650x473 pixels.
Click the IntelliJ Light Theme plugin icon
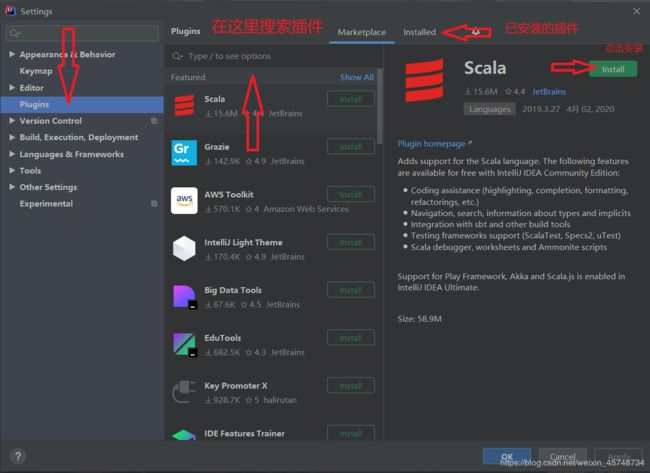click(x=184, y=248)
